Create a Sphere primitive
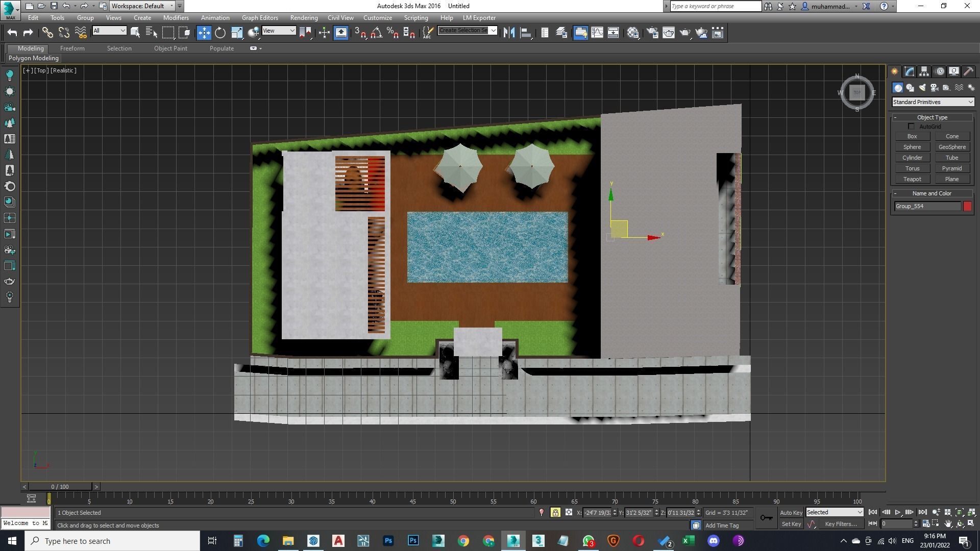 point(912,147)
